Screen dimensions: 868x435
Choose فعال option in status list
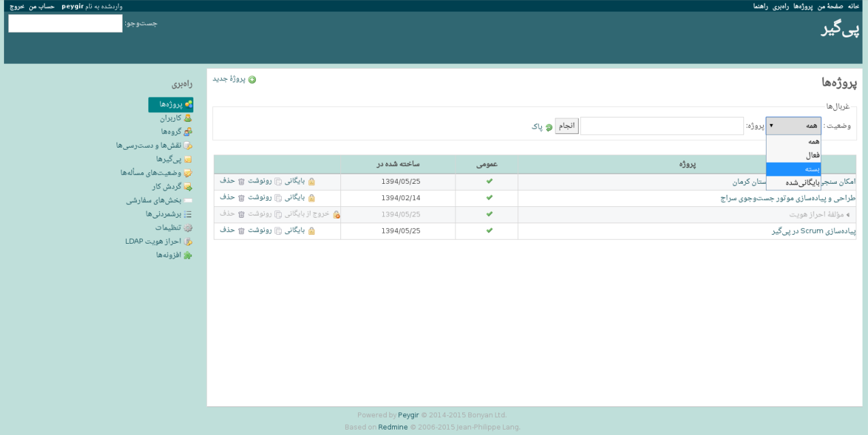[793, 155]
